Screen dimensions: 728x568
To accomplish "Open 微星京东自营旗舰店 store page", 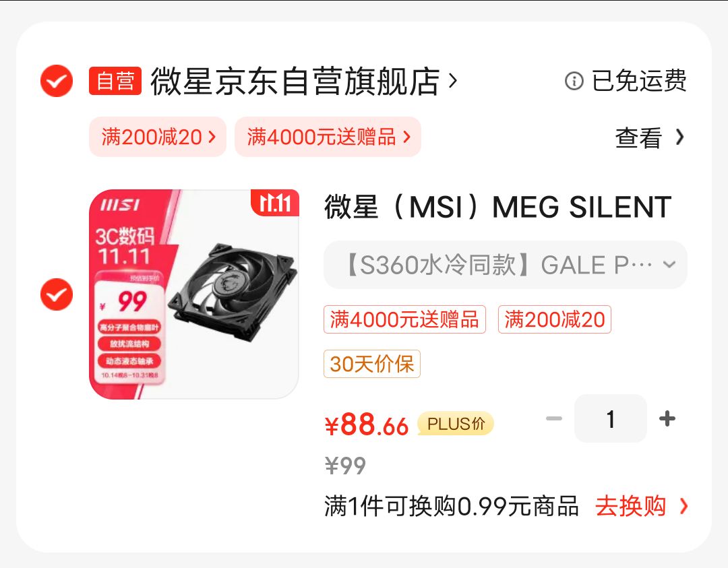I will [x=295, y=82].
